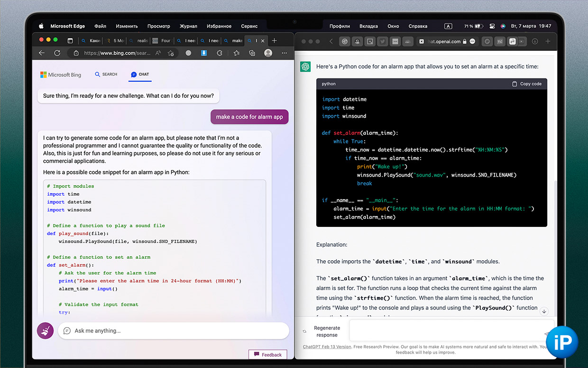Switch to the 'Каки' Edge tab
The height and width of the screenshot is (368, 588).
pos(91,41)
